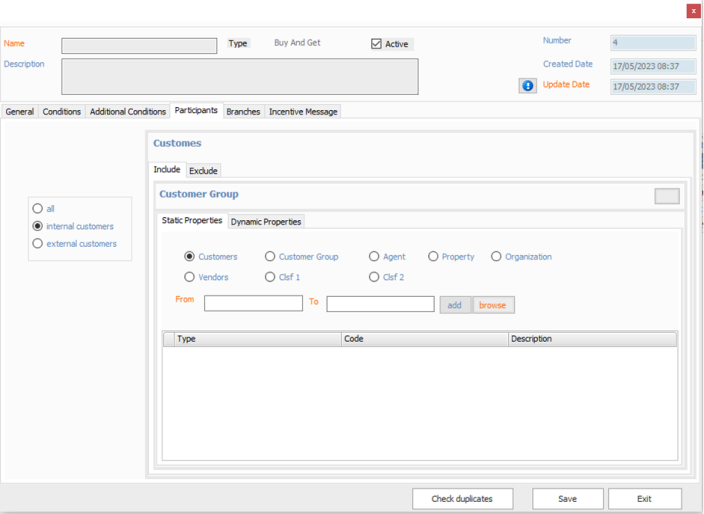This screenshot has width=704, height=514.
Task: Open the Dynamic Properties tab
Action: (266, 222)
